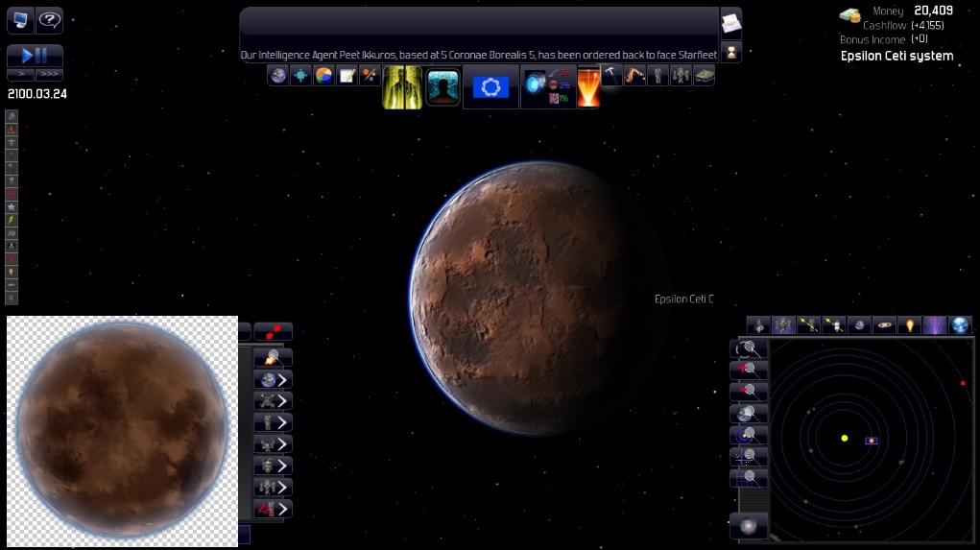Expand the robot squad arrow row
The width and height of the screenshot is (980, 550).
pos(274,487)
